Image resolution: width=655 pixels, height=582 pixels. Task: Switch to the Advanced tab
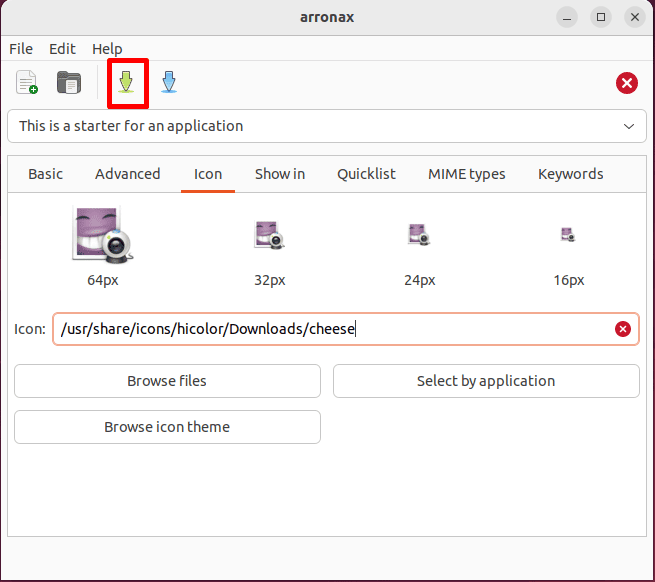click(127, 174)
